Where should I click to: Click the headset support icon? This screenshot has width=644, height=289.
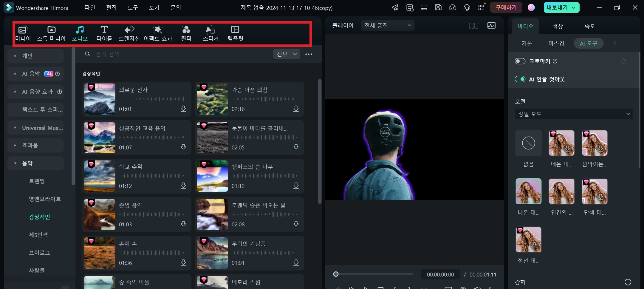[x=467, y=7]
